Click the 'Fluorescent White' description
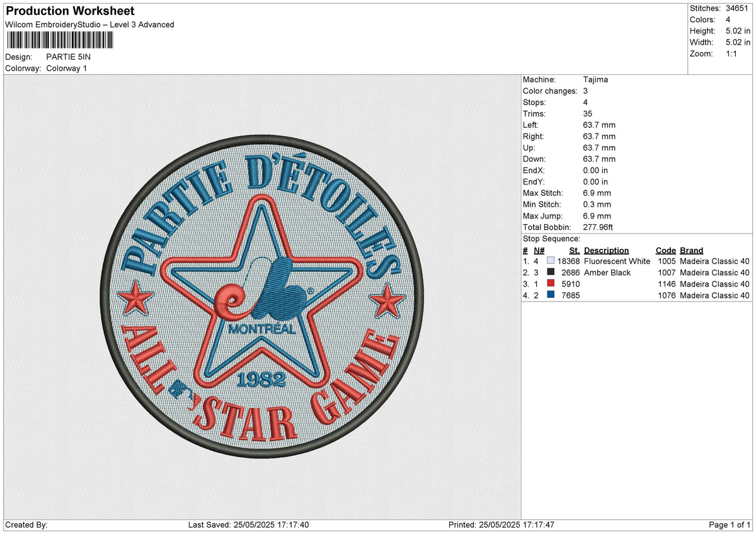This screenshot has width=756, height=534. (617, 261)
